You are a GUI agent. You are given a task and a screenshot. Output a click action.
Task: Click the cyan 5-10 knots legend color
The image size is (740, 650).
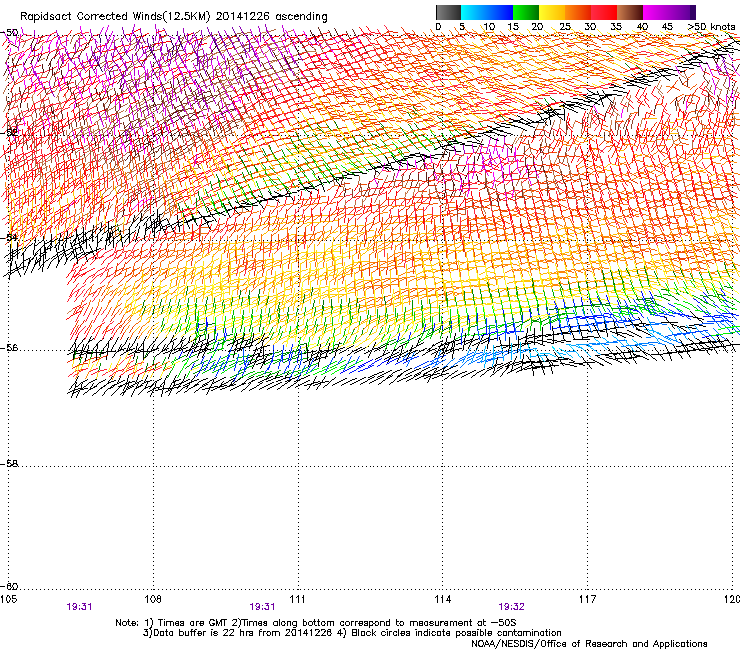pyautogui.click(x=474, y=12)
